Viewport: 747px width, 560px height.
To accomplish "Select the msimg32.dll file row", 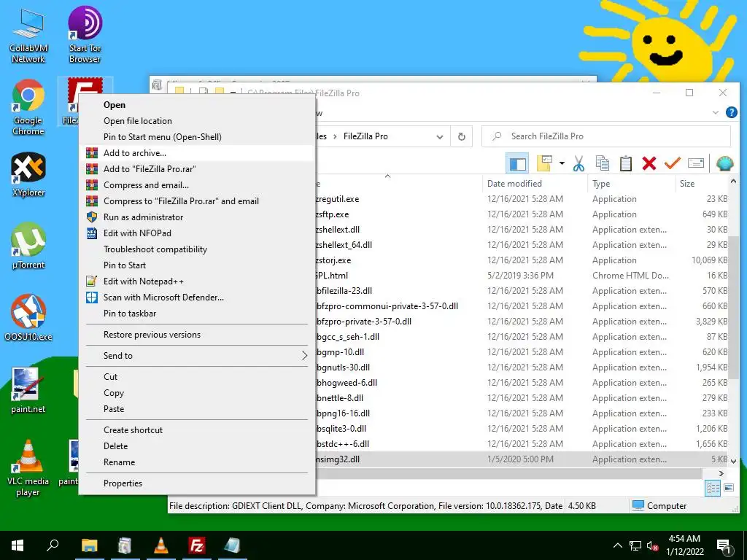I will coord(522,459).
